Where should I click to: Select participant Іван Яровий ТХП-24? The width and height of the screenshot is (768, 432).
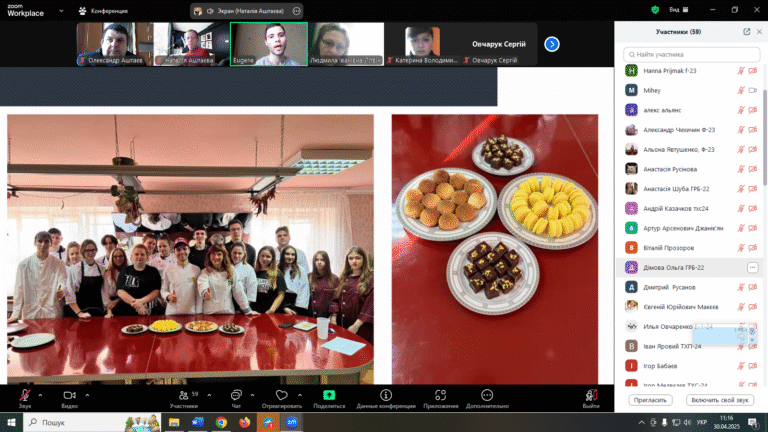click(690, 346)
